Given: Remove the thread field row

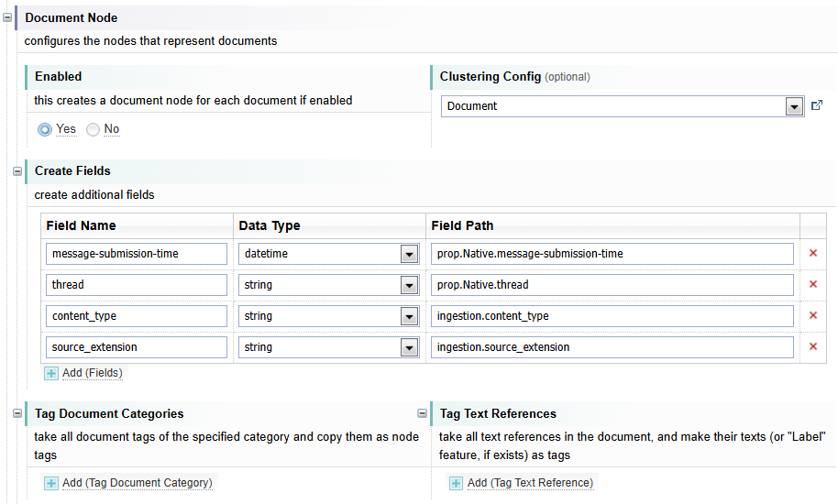Looking at the screenshot, I should [x=812, y=285].
